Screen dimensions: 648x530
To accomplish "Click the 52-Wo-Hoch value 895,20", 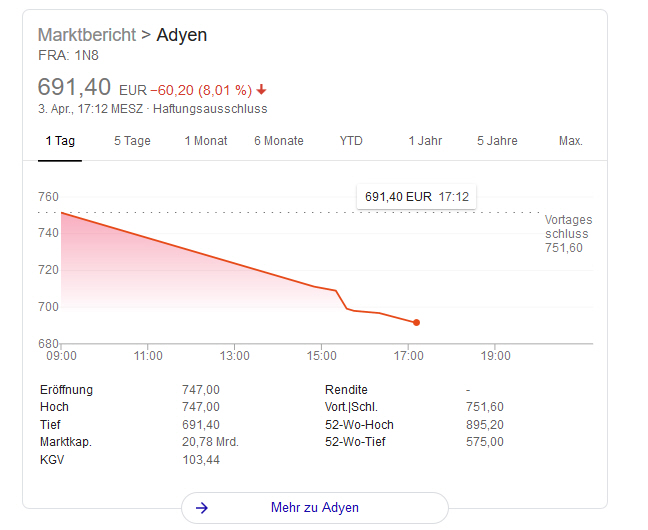I will (485, 425).
